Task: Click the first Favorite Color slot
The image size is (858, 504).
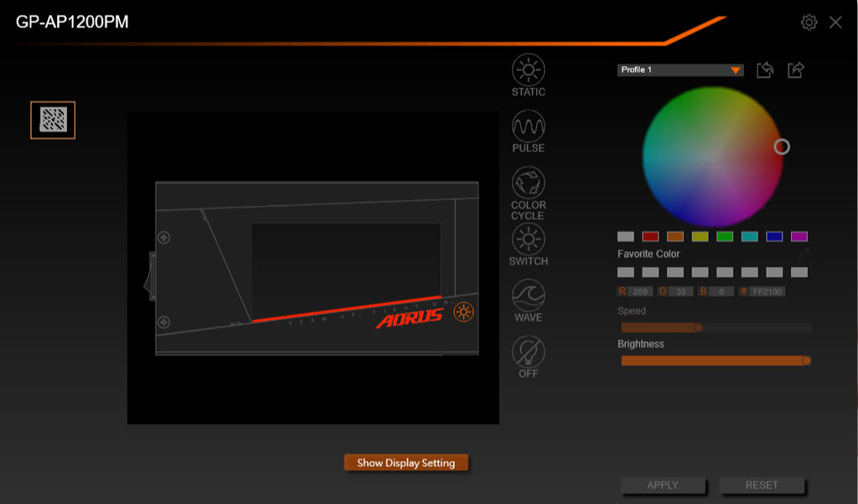Action: pos(625,272)
